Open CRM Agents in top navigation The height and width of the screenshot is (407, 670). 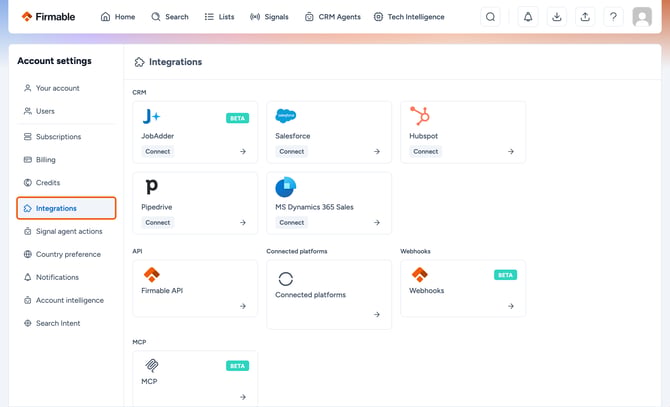(332, 17)
